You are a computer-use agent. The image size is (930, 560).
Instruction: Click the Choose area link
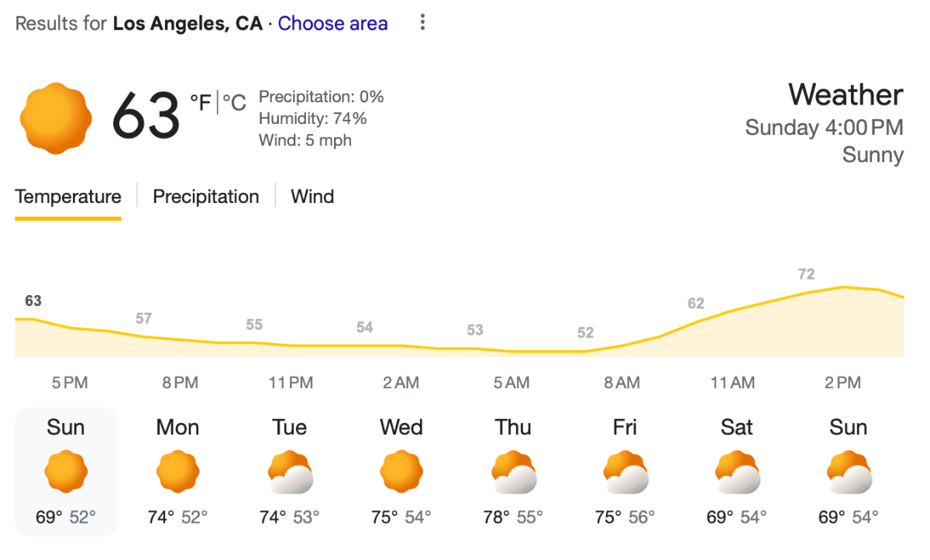click(332, 24)
